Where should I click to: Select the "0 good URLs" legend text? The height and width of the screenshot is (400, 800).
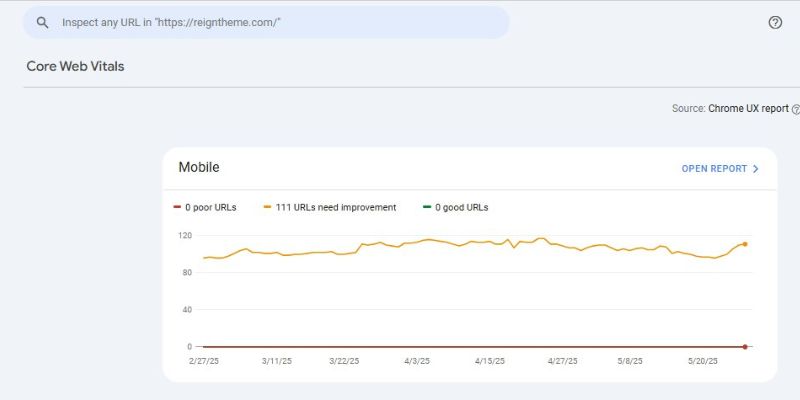[x=461, y=208]
